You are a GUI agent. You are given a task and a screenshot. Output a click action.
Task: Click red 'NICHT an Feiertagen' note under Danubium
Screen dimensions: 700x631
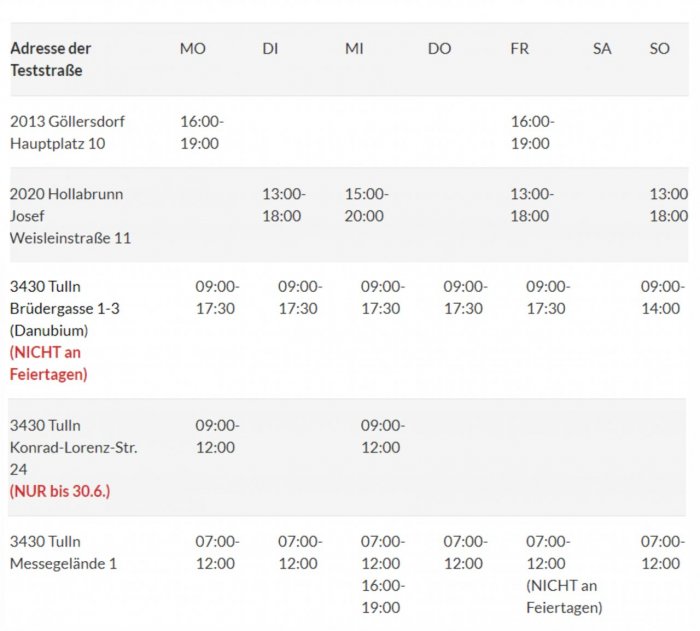click(49, 363)
